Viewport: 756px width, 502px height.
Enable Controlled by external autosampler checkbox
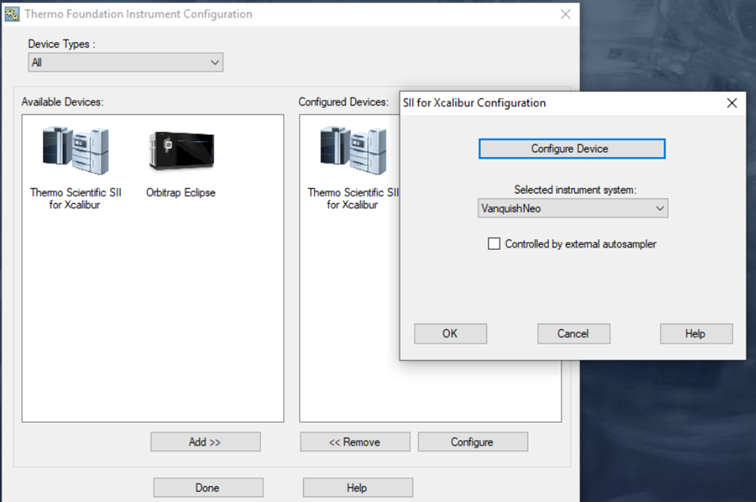[494, 244]
